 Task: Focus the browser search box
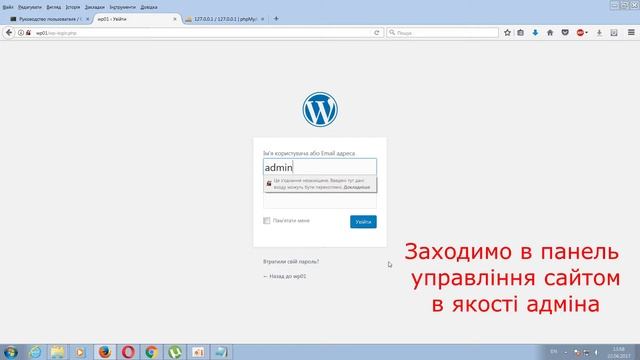(442, 33)
